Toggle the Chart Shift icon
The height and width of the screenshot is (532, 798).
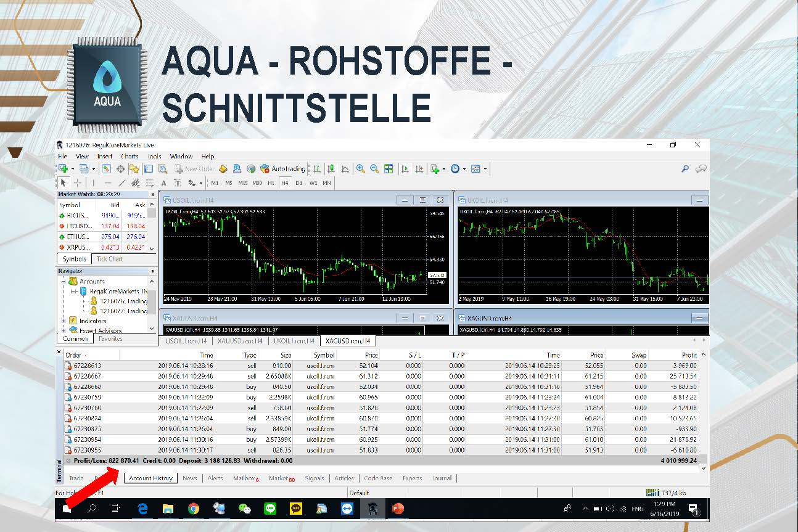(x=419, y=168)
